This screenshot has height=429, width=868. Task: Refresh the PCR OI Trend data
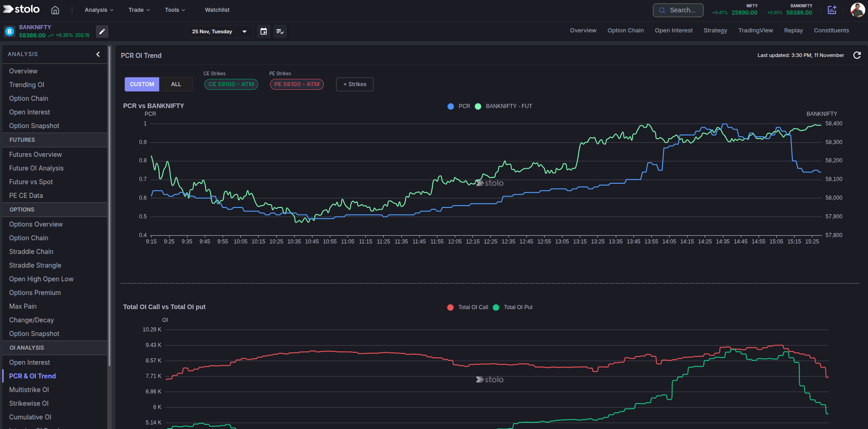coord(858,55)
